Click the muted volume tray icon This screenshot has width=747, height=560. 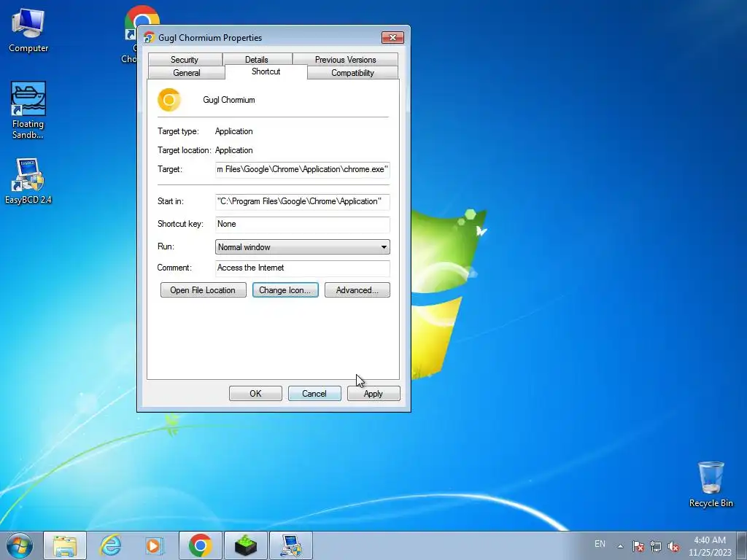(x=673, y=546)
